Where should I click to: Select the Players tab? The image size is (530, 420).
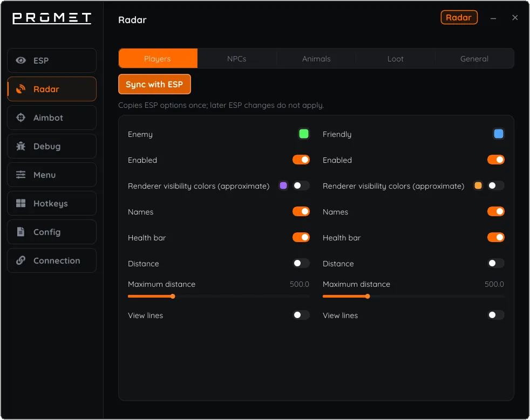158,58
